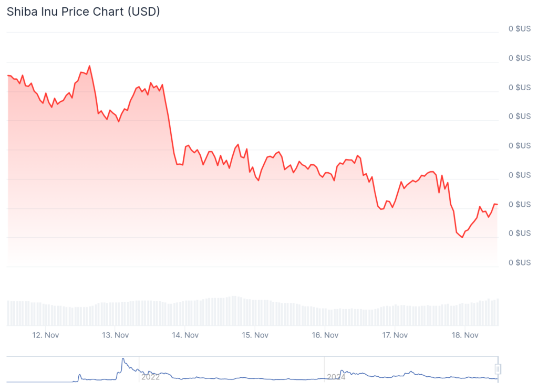The width and height of the screenshot is (538, 392).
Task: Click the leftmost volume bar
Action: click(x=8, y=313)
